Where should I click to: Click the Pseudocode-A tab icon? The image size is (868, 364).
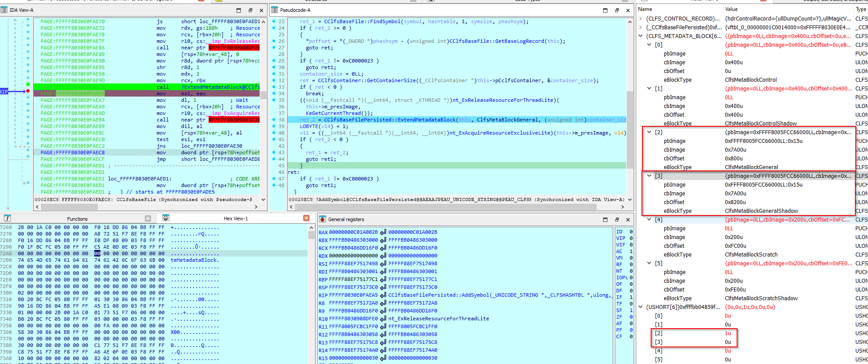click(274, 10)
